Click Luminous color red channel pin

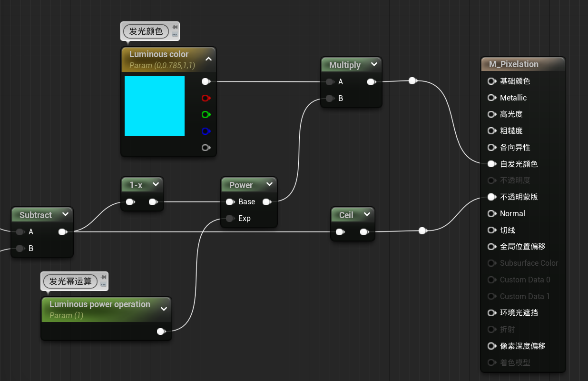pyautogui.click(x=206, y=98)
